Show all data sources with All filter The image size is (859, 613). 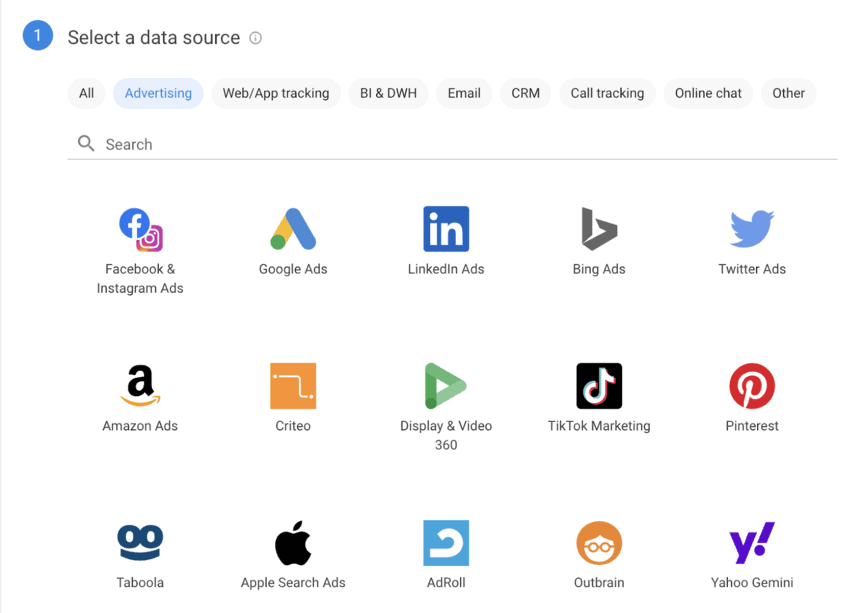87,93
